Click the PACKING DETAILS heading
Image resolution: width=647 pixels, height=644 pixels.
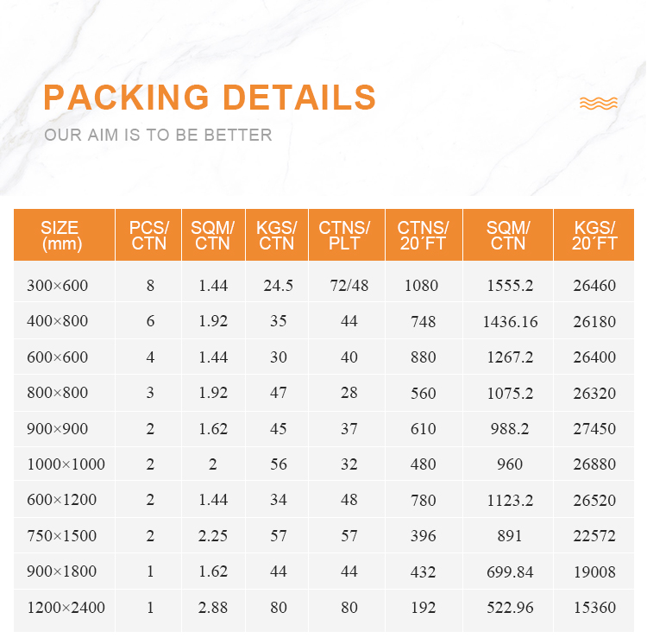tap(210, 98)
